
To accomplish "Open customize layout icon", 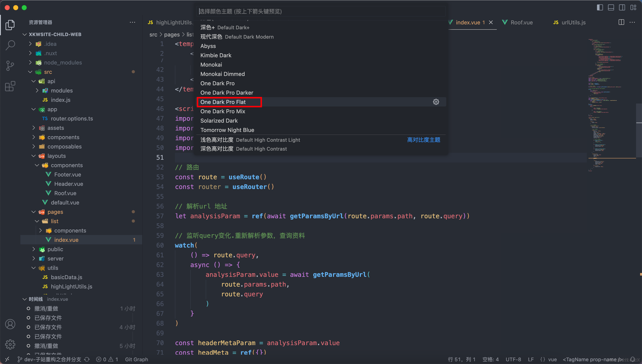I will pos(633,7).
